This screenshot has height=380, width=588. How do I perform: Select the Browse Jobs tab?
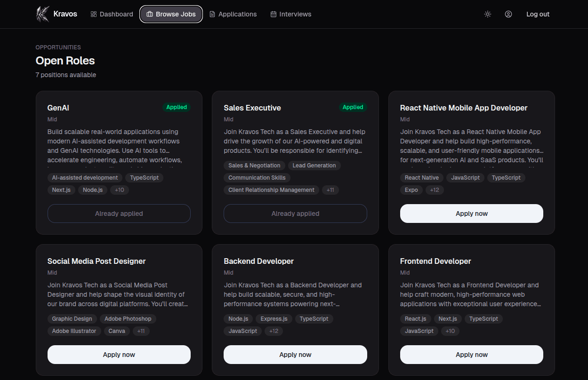171,14
